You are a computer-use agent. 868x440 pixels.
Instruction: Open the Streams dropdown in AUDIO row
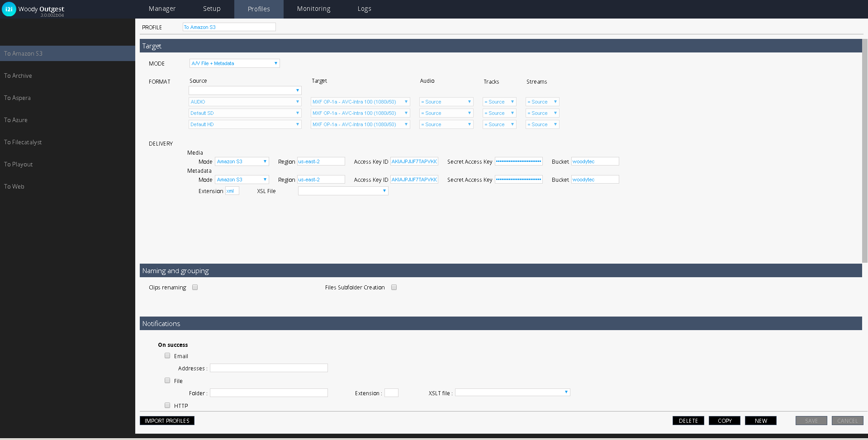pyautogui.click(x=542, y=102)
